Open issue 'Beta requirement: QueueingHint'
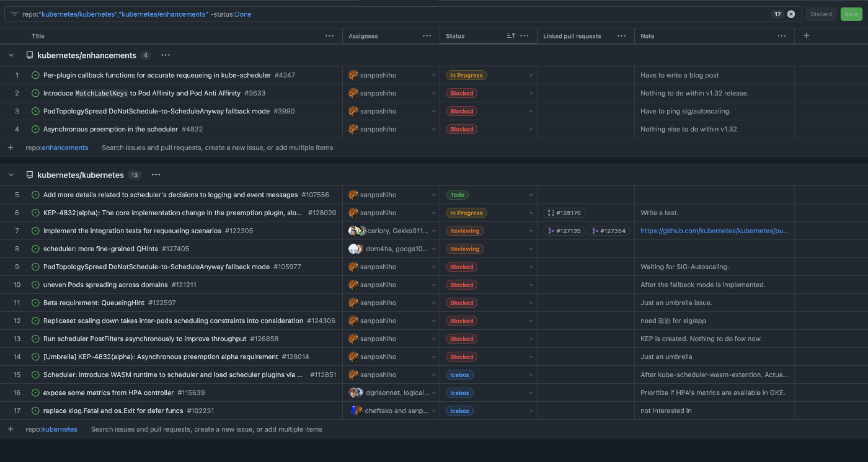This screenshot has height=462, width=868. 94,303
